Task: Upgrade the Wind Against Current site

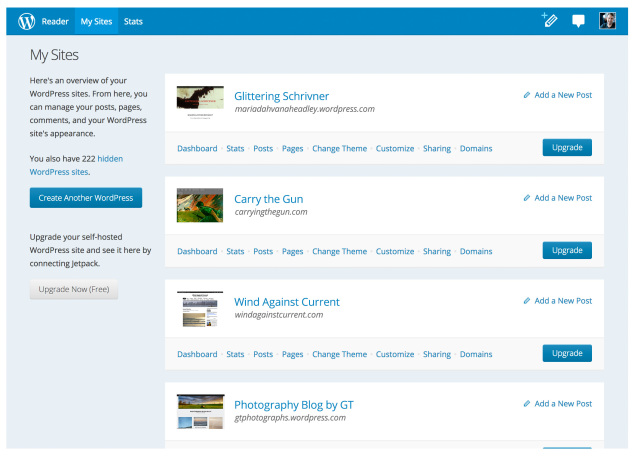Action: point(567,353)
